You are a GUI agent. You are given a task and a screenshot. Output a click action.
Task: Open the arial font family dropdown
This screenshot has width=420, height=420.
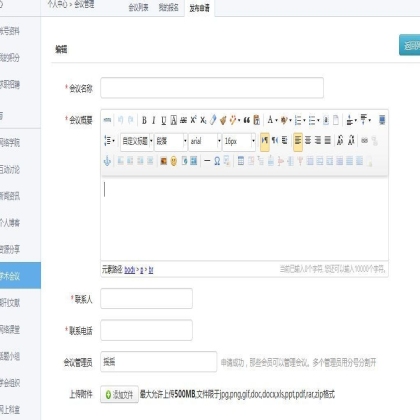click(205, 141)
